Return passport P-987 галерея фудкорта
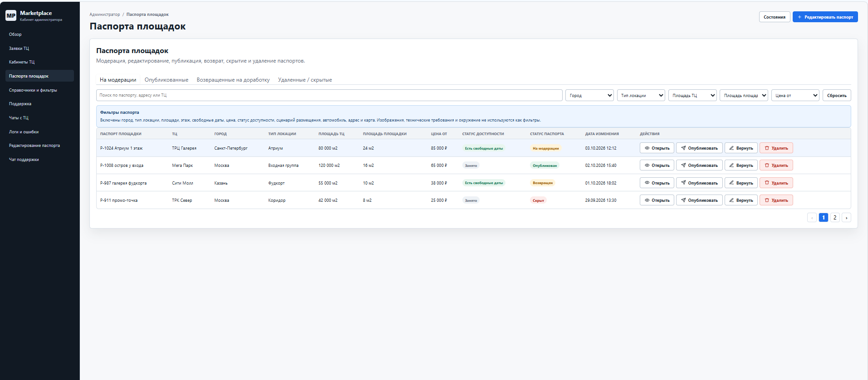The image size is (868, 380). [741, 183]
